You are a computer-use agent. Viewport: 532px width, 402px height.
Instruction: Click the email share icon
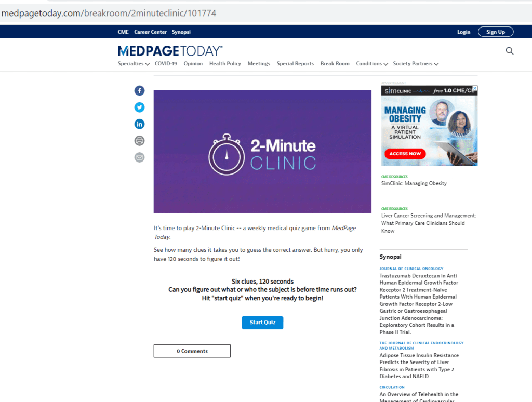coord(139,157)
